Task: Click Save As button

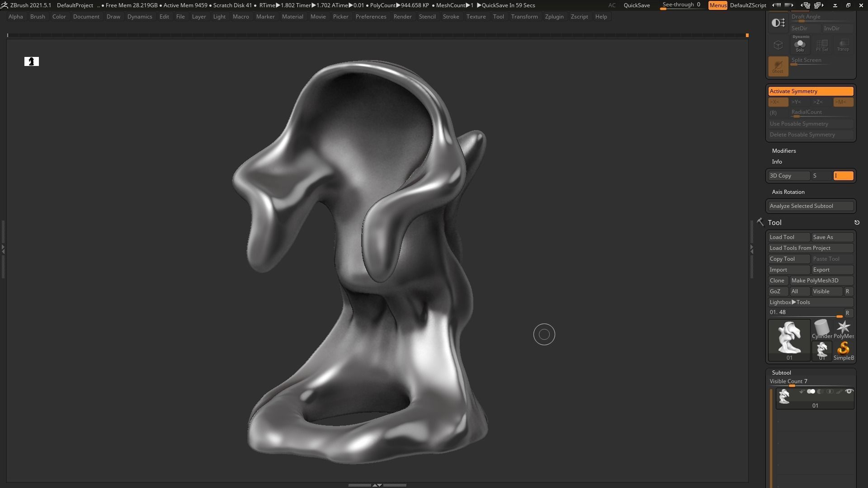Action: (x=832, y=237)
